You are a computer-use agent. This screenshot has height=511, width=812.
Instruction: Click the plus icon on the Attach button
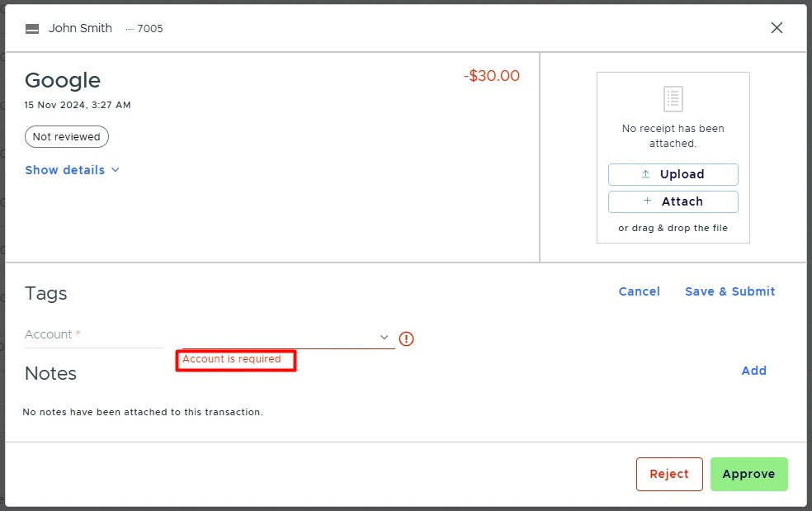click(648, 201)
